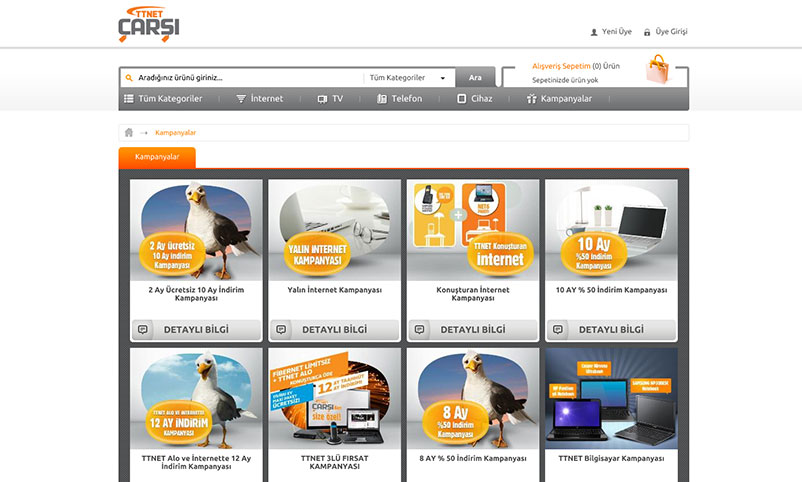Image resolution: width=802 pixels, height=482 pixels.
Task: Click the Telefon icon in navbar
Action: (382, 99)
